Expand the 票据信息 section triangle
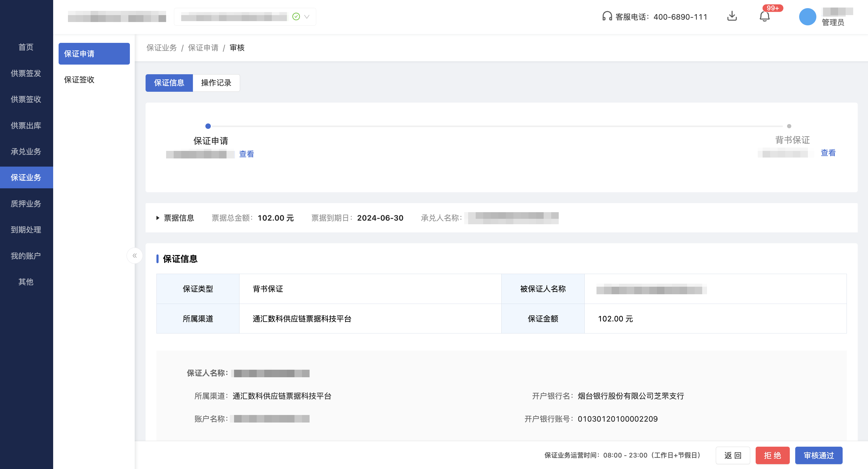Image resolution: width=868 pixels, height=469 pixels. 158,218
